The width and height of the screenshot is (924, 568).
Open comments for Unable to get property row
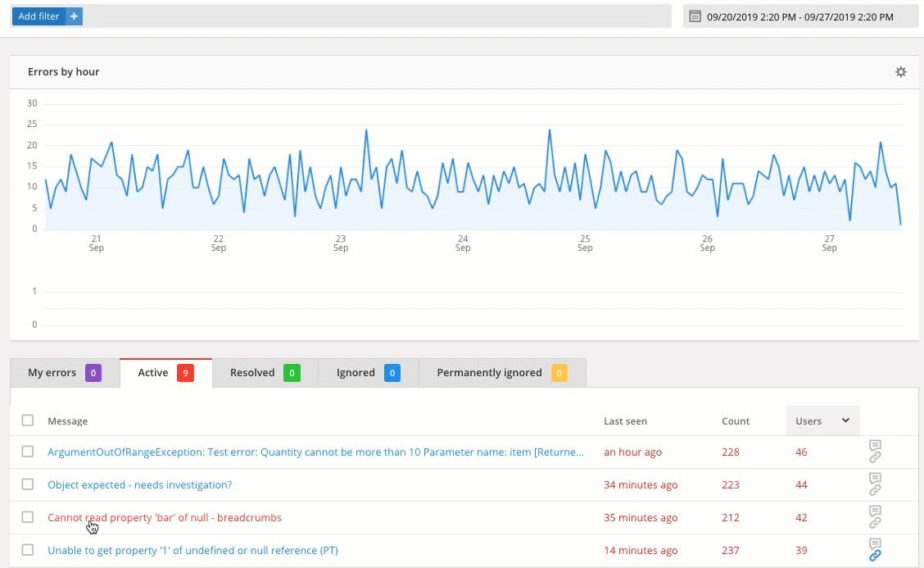[x=875, y=543]
